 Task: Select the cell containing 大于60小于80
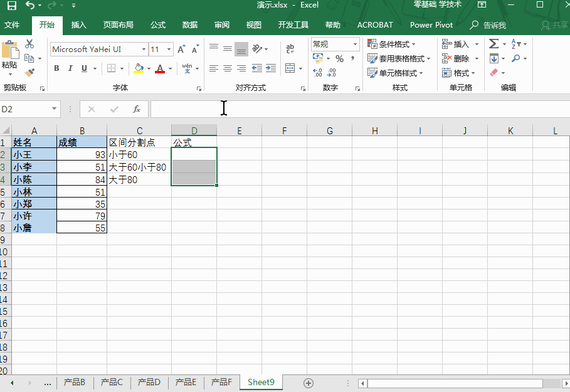139,167
